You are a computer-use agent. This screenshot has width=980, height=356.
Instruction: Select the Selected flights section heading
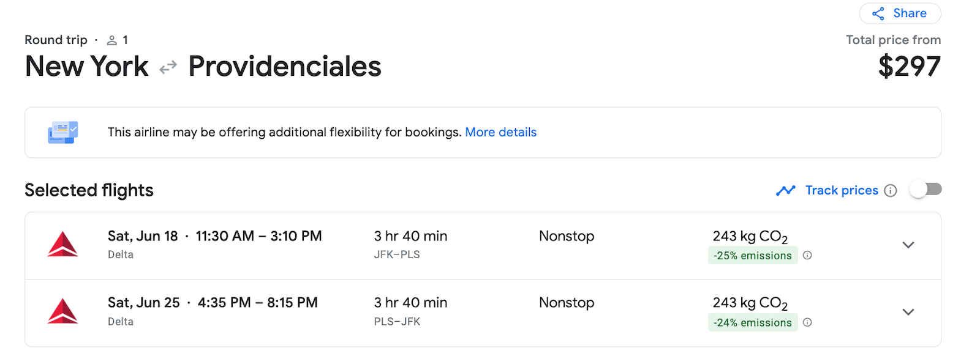[88, 190]
